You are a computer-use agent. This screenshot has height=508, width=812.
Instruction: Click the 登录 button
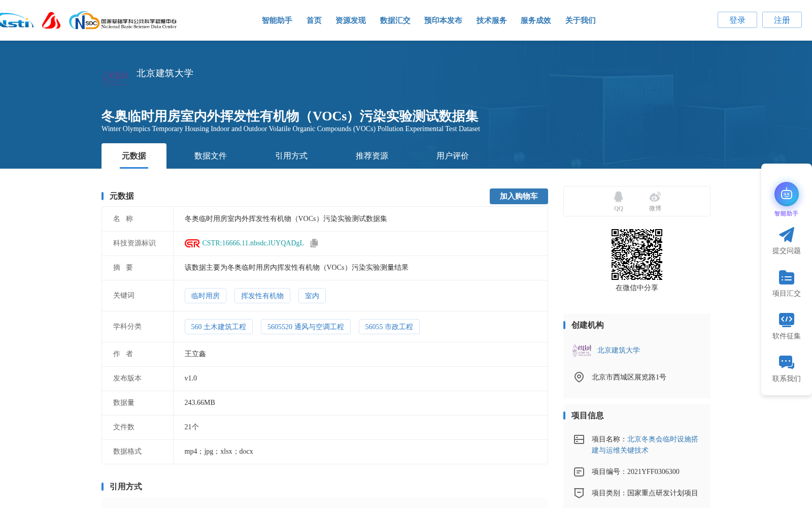click(x=737, y=20)
